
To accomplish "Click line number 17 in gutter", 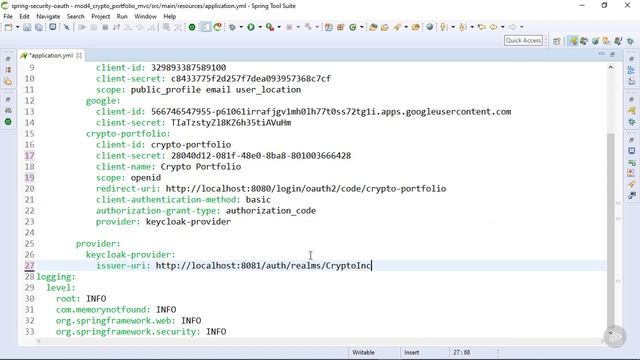I will pyautogui.click(x=29, y=156).
